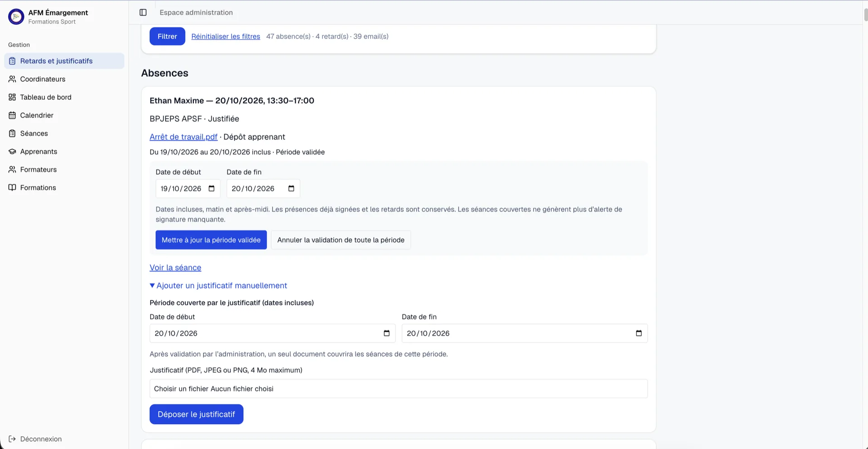868x449 pixels.
Task: Click Réinitialiser les filtres link
Action: tap(226, 36)
